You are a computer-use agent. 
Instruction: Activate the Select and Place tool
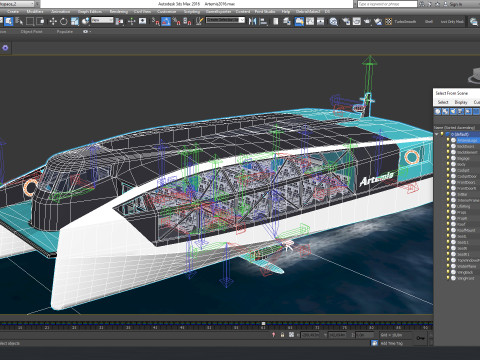point(85,21)
